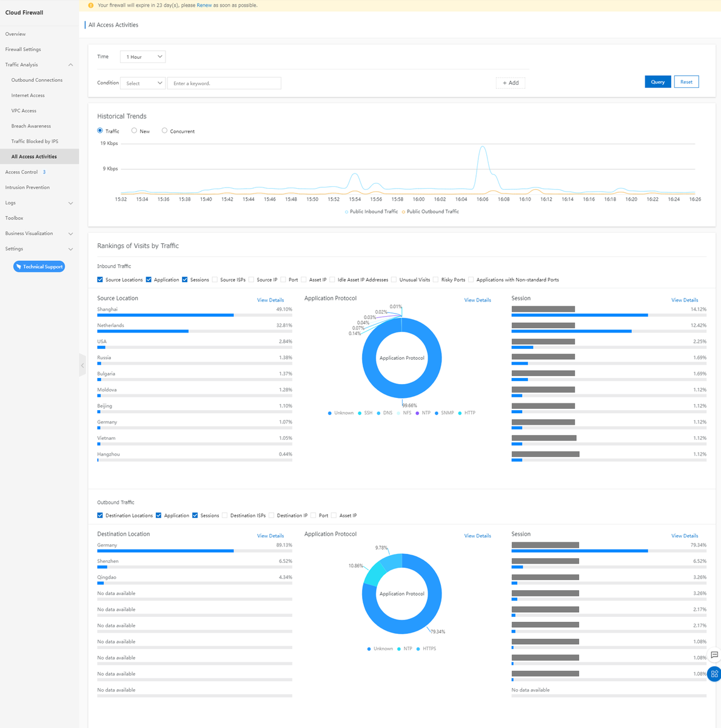The height and width of the screenshot is (728, 721).
Task: Toggle Public Outbound Traffic legend marker
Action: tap(403, 212)
